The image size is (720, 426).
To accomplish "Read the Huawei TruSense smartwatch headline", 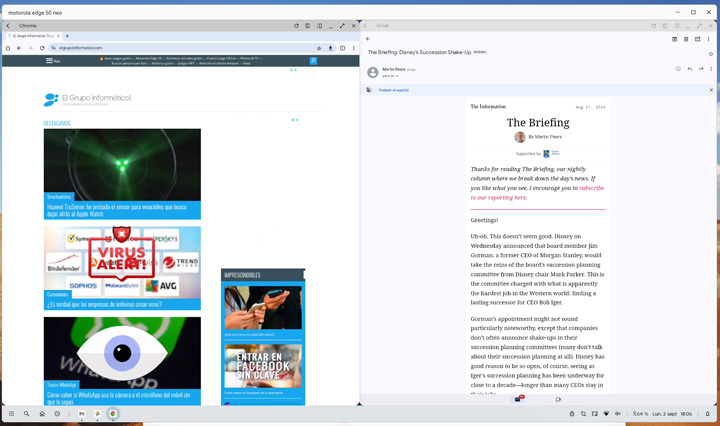I will (x=117, y=210).
